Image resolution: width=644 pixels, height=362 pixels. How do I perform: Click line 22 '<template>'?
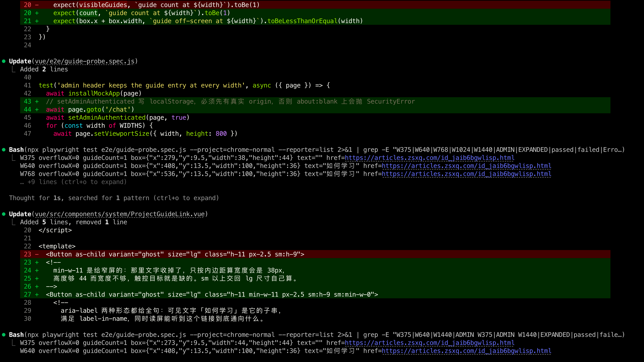coord(57,246)
